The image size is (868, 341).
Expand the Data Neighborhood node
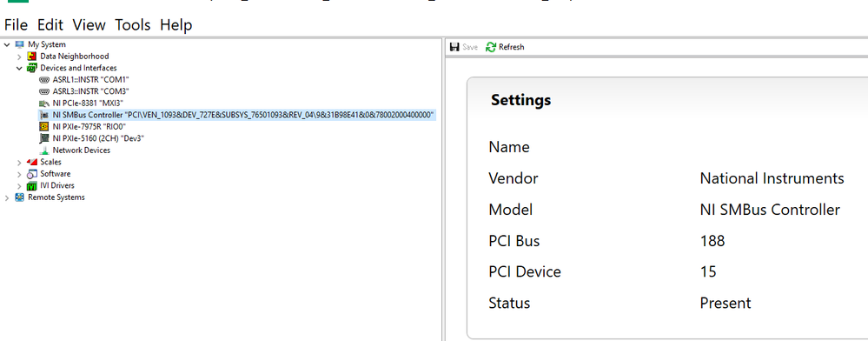pos(19,57)
